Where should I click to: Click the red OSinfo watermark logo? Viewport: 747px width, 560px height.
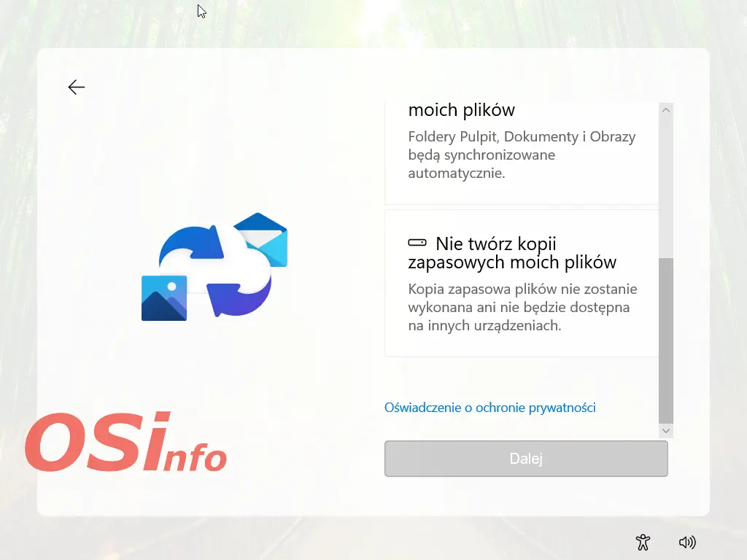125,442
